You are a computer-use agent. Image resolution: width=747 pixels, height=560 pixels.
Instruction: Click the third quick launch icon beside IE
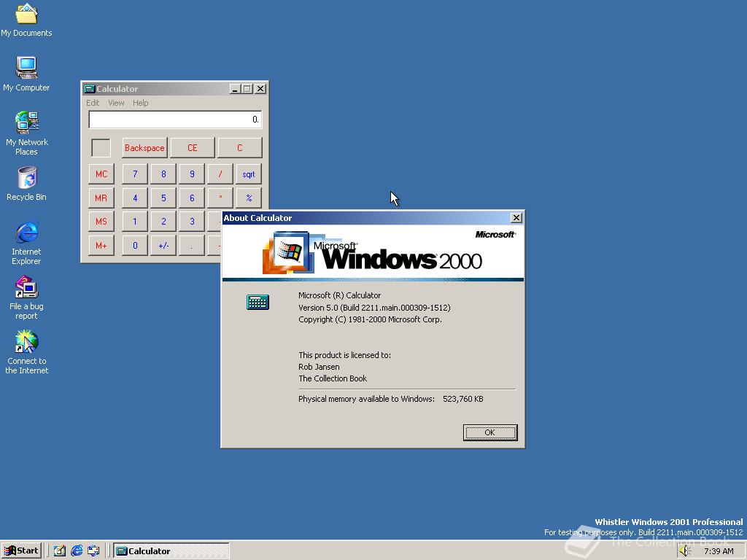pyautogui.click(x=93, y=551)
